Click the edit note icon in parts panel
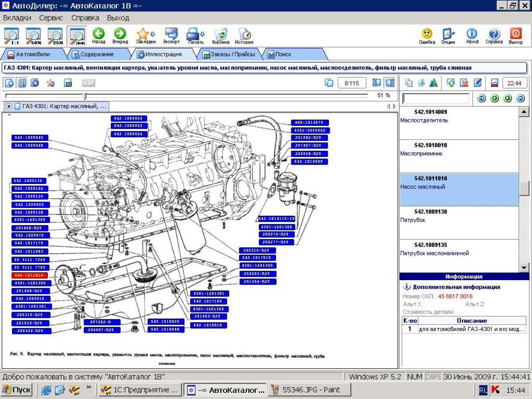532x399 pixels. point(477,83)
